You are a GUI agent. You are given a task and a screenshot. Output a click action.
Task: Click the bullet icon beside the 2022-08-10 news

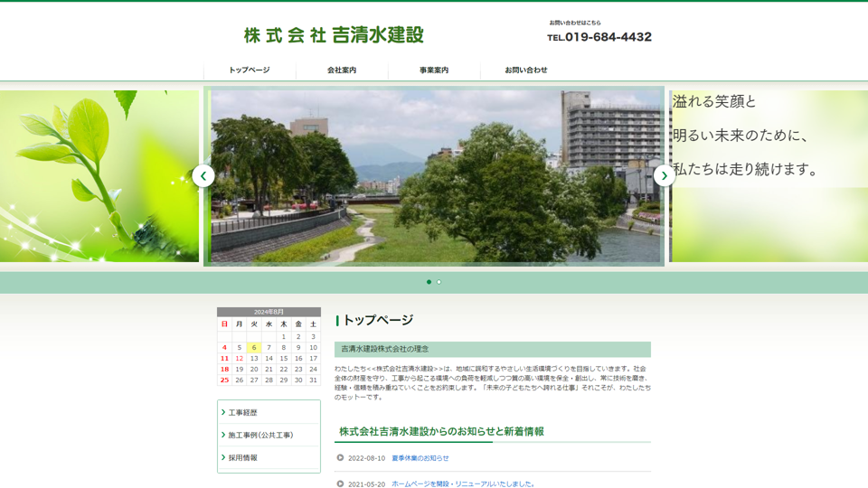(x=341, y=458)
